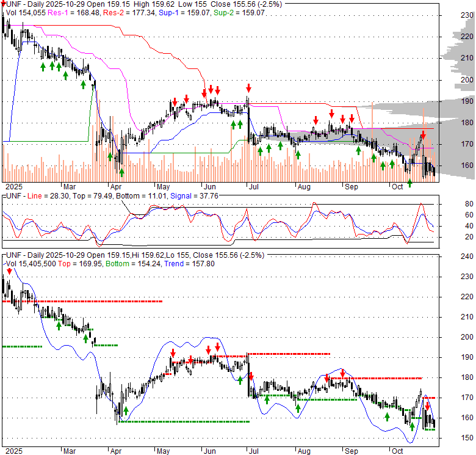The image size is (476, 455).
Task: Click the '210' price axis label on the bottom chart
Action: click(467, 317)
